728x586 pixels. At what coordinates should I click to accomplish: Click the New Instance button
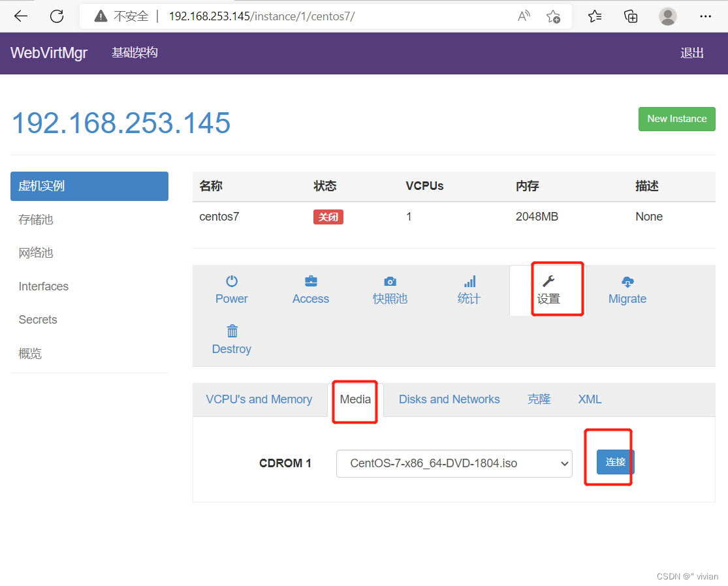click(677, 119)
